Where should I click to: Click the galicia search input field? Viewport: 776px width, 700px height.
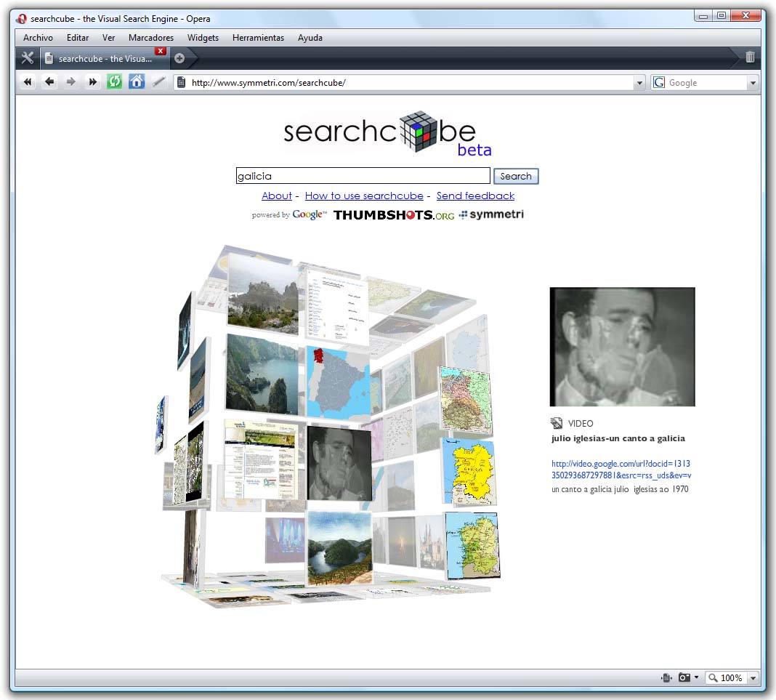363,176
